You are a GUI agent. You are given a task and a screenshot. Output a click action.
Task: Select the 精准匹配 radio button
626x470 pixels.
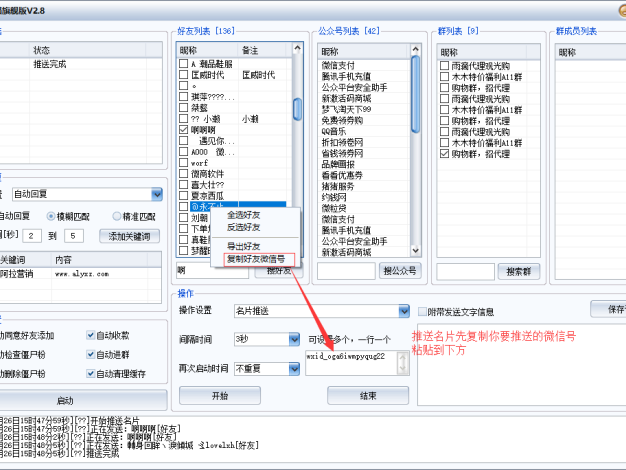click(x=116, y=215)
